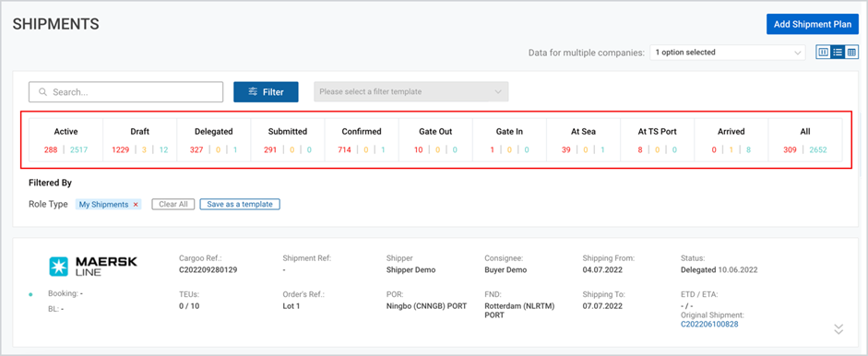868x356 pixels.
Task: Select the Gate Out status tab
Action: 435,140
